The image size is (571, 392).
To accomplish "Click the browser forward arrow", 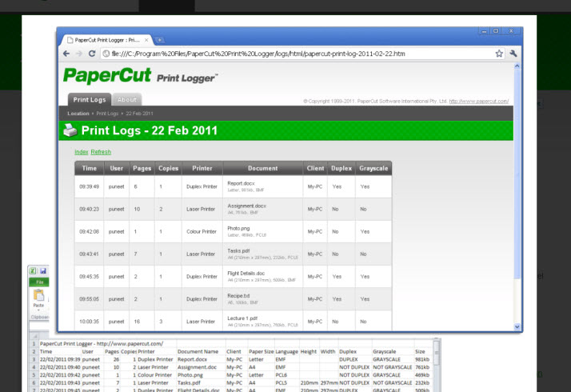I will coord(79,54).
